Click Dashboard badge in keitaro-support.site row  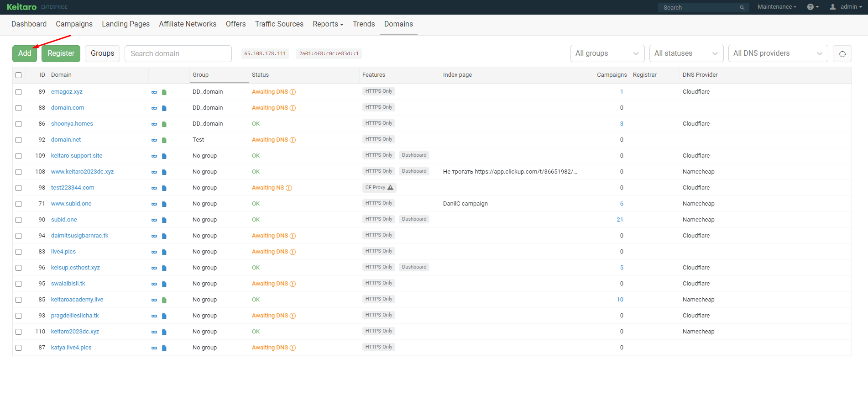tap(414, 155)
